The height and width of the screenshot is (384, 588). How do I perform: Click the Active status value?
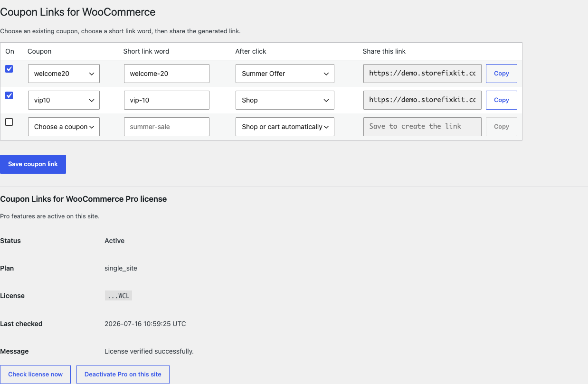click(114, 241)
